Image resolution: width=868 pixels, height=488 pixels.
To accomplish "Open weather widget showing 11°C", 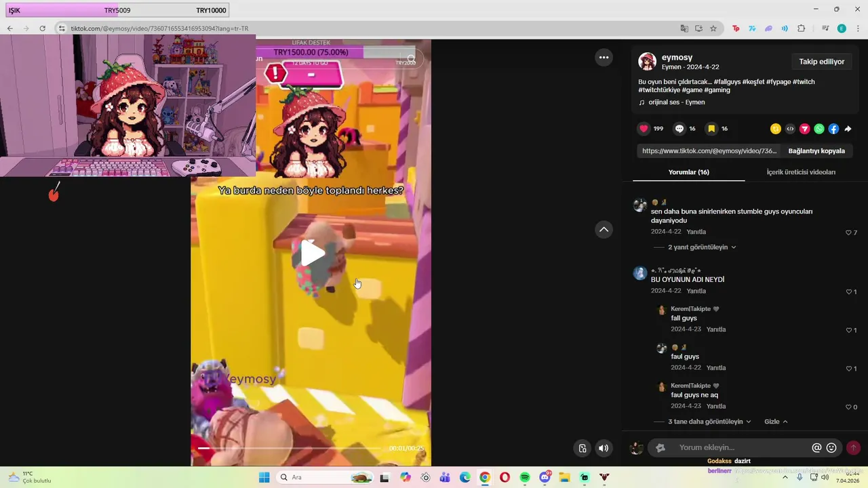I will coord(29,477).
